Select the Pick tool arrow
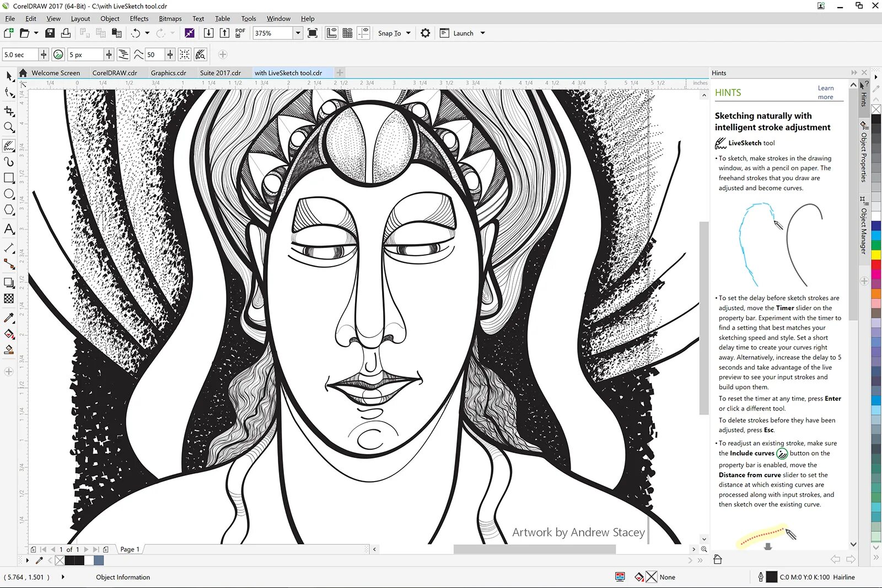This screenshot has height=588, width=882. tap(9, 75)
